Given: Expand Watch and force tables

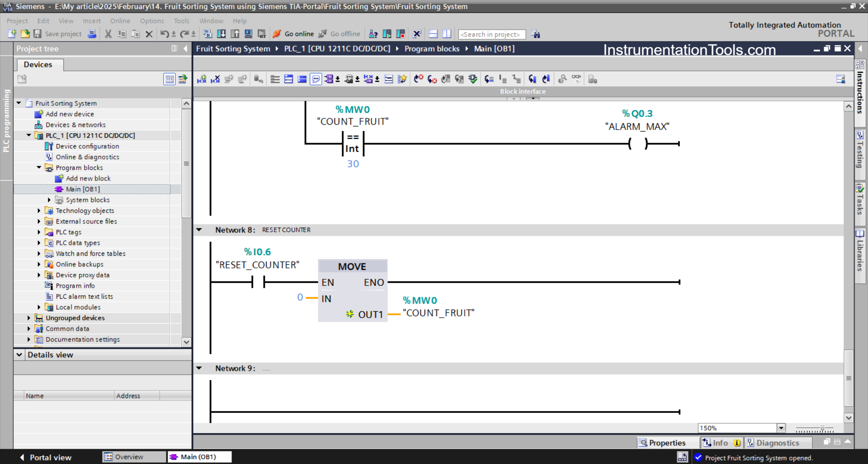Looking at the screenshot, I should tap(39, 253).
